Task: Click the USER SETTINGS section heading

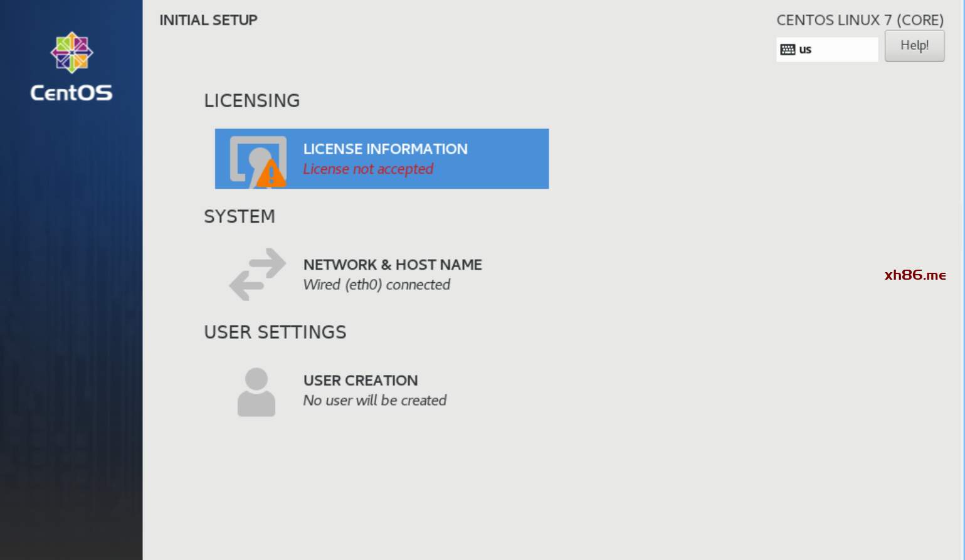Action: (x=275, y=332)
